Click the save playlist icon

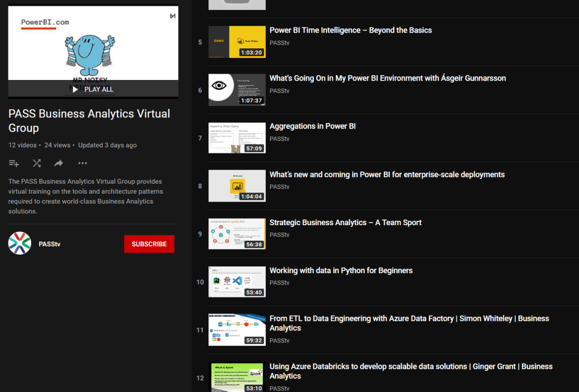click(14, 163)
